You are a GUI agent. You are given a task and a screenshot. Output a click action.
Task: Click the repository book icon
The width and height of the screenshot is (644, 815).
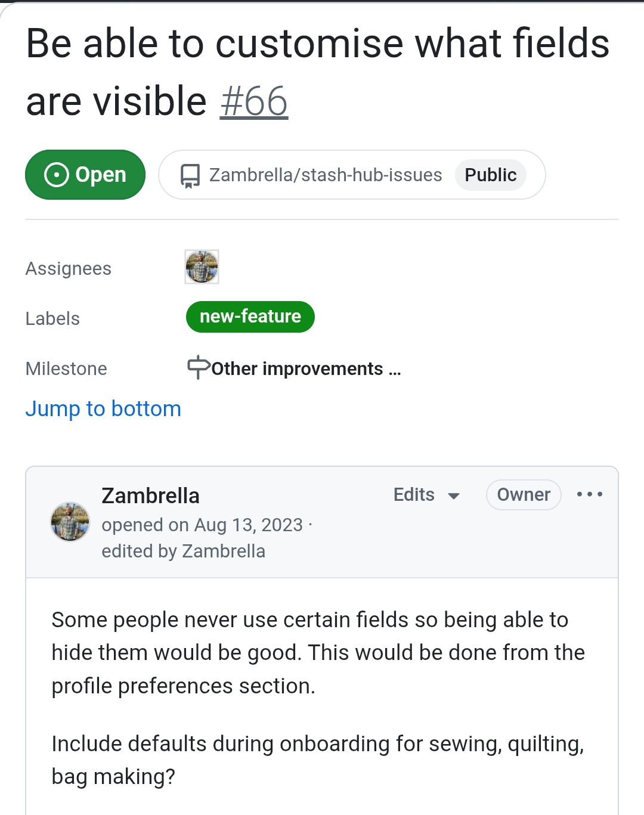pyautogui.click(x=190, y=175)
